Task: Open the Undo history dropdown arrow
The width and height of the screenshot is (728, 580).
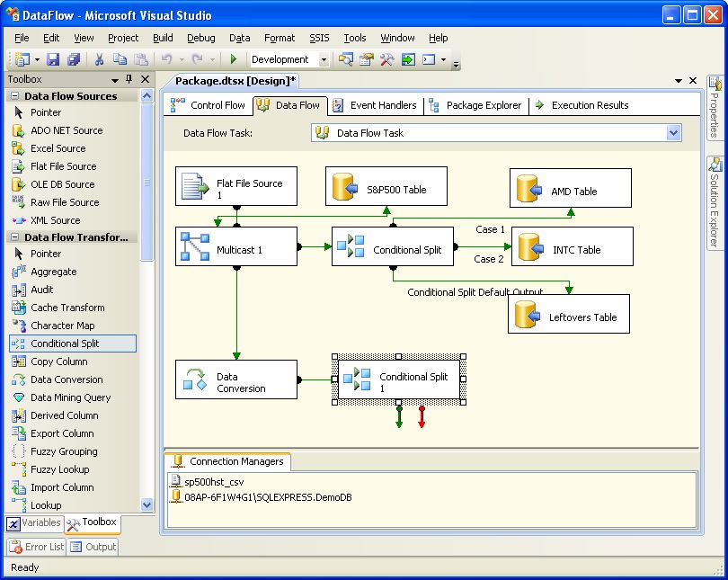Action: click(182, 60)
